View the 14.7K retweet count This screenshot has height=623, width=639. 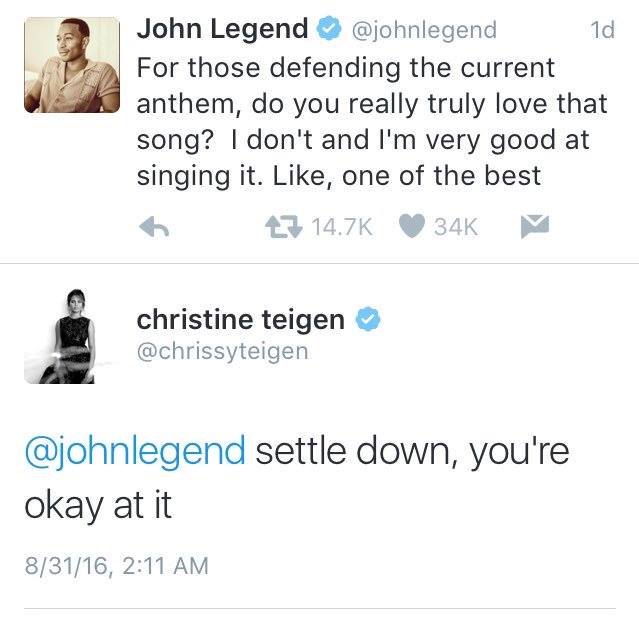click(x=342, y=228)
